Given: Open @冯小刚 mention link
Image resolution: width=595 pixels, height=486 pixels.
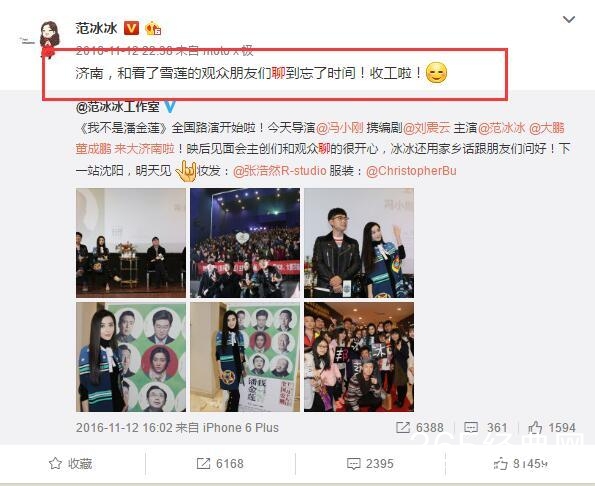Looking at the screenshot, I should click(x=340, y=128).
